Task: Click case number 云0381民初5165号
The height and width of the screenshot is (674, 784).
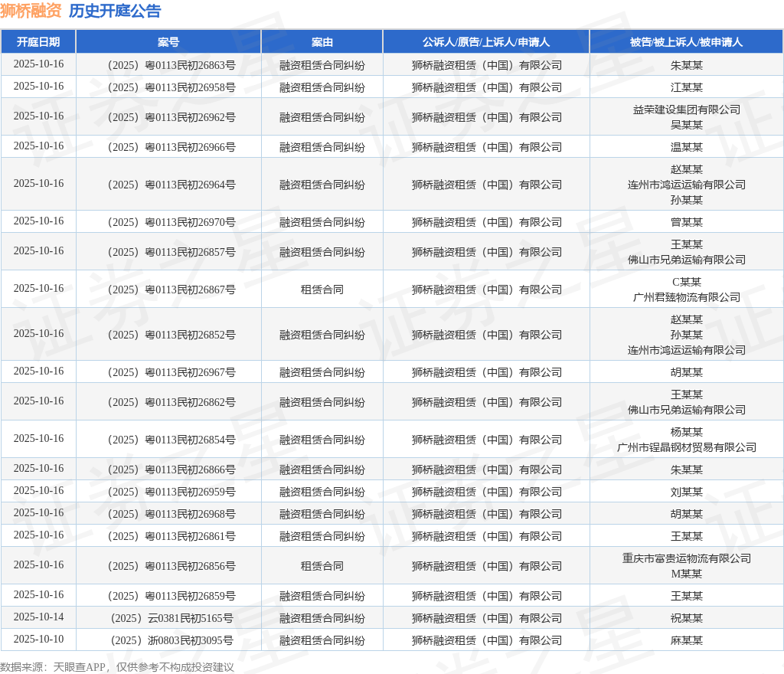Action: coord(171,619)
